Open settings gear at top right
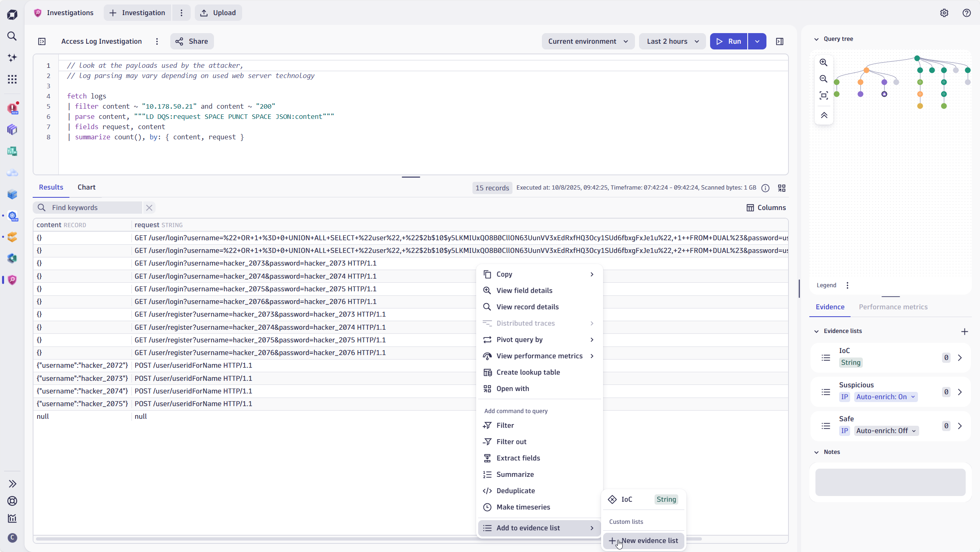Screen dimensions: 980x552 [944, 13]
